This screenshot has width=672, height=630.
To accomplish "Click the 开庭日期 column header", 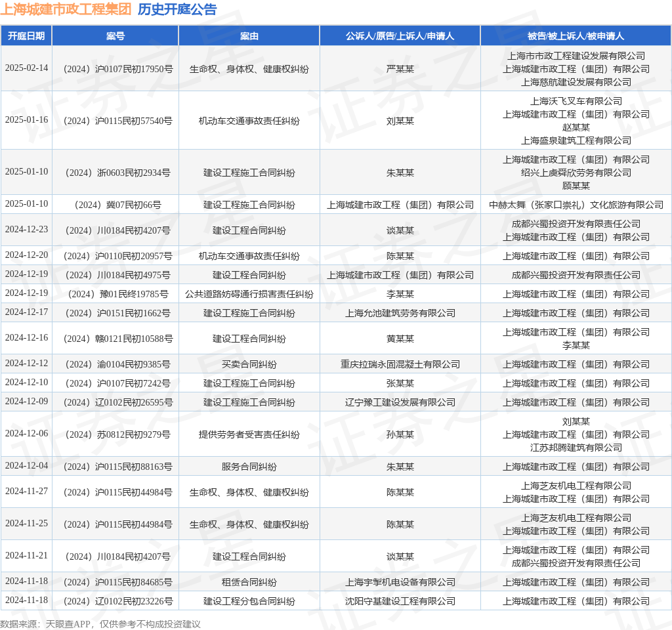I will pos(26,36).
